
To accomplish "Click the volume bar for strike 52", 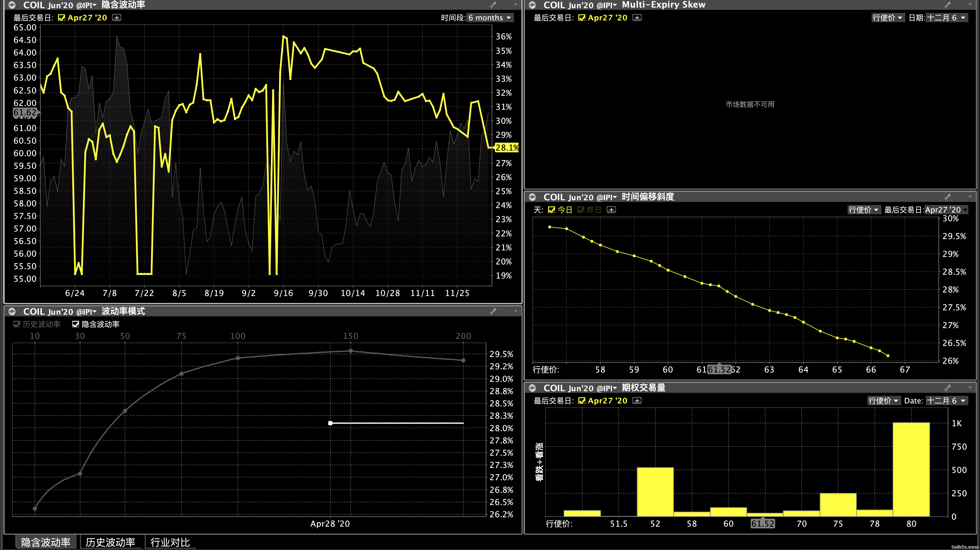I will tap(655, 492).
